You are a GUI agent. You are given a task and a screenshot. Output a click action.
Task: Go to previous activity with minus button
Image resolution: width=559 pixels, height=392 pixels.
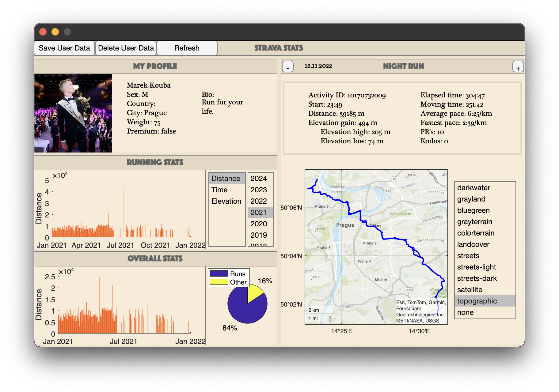pos(287,67)
